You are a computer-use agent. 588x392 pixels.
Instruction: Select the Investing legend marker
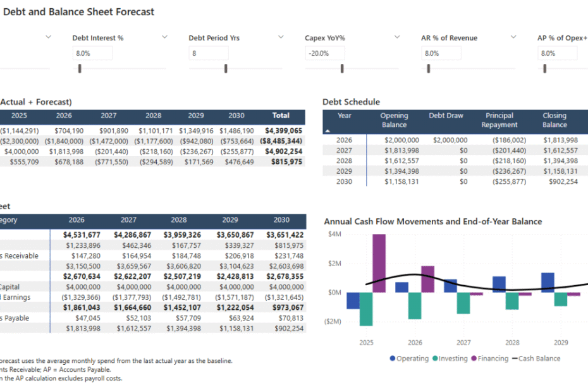(434, 358)
